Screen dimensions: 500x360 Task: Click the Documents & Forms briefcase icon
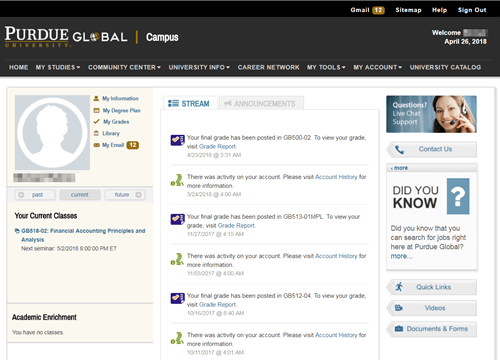(x=399, y=329)
